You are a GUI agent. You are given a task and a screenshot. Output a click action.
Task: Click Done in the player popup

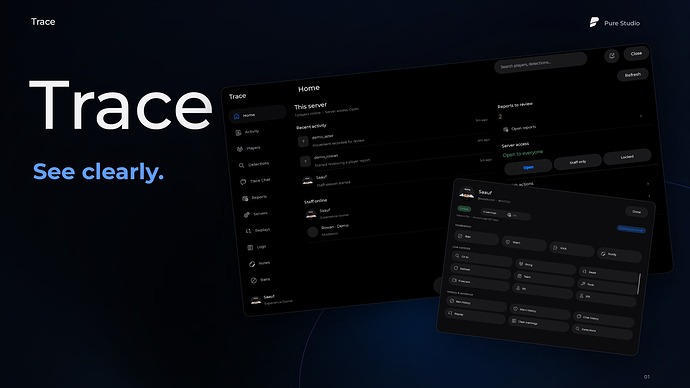click(636, 212)
